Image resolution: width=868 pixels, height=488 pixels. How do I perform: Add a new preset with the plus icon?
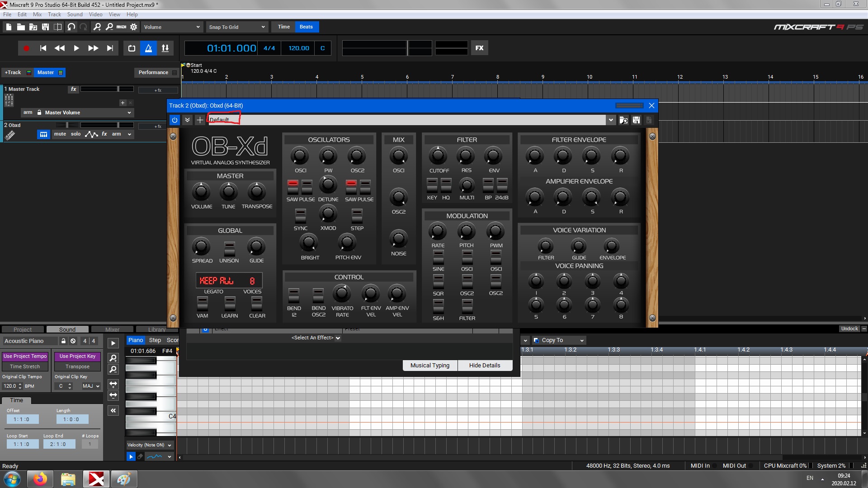(x=200, y=120)
